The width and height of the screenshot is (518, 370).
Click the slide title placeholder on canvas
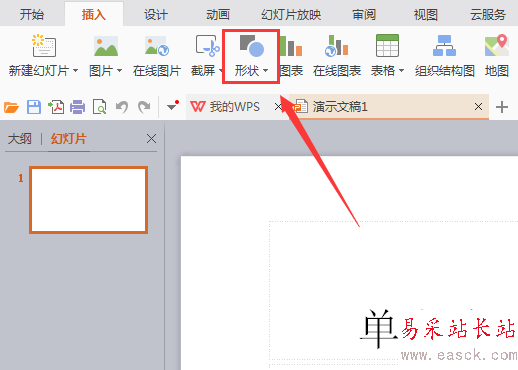(394, 290)
